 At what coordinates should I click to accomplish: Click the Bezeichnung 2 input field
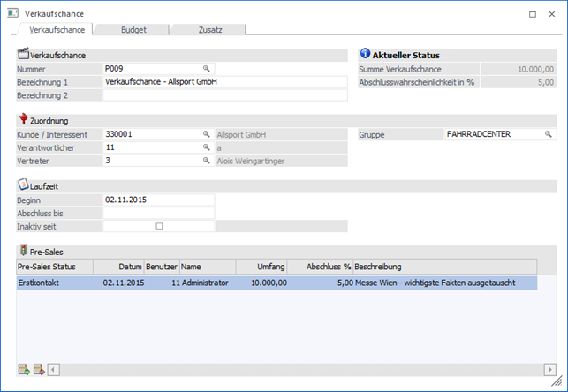(224, 94)
